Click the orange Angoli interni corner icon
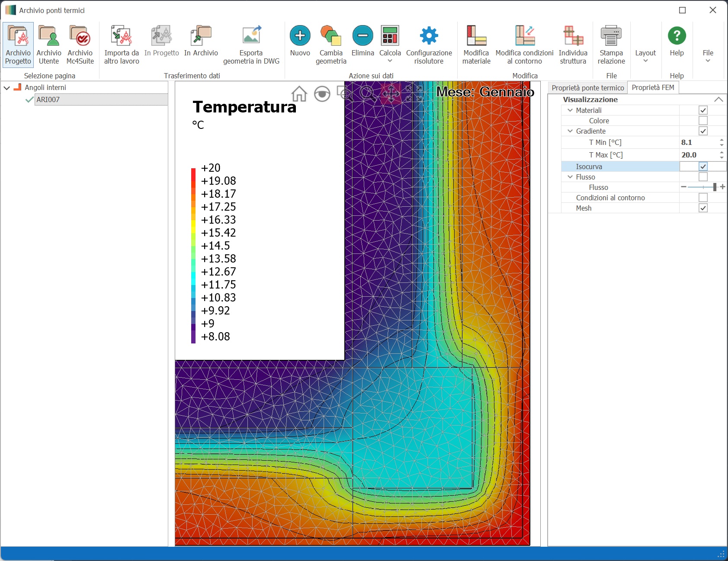The width and height of the screenshot is (728, 561). (18, 87)
